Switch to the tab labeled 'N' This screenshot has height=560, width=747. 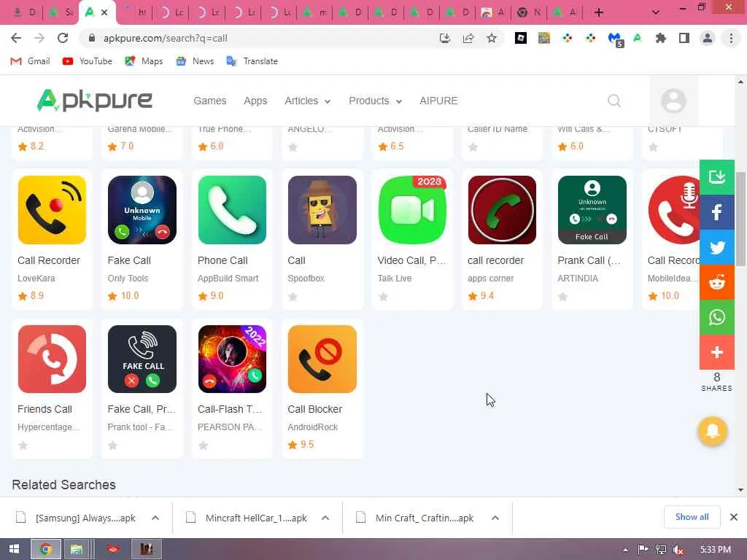[529, 13]
